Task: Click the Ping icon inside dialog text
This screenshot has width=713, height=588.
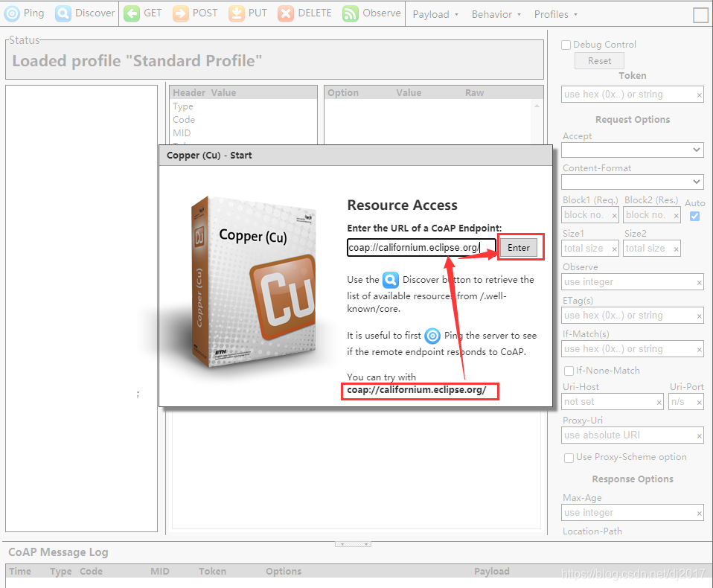Action: pyautogui.click(x=432, y=336)
